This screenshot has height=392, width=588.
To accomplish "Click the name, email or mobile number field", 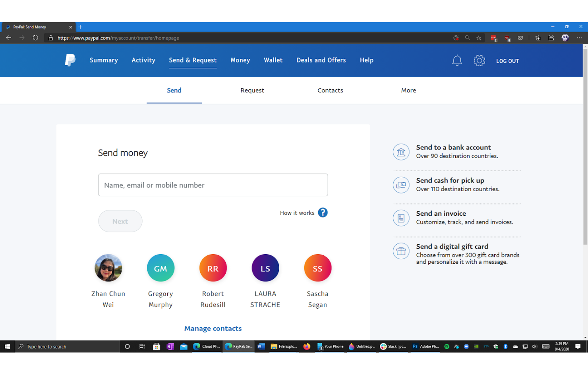I will pyautogui.click(x=213, y=185).
